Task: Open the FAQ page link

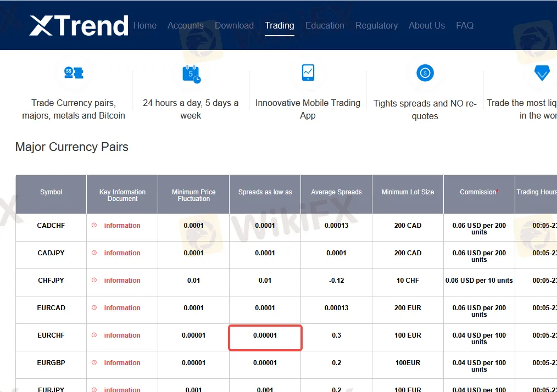Action: tap(464, 25)
